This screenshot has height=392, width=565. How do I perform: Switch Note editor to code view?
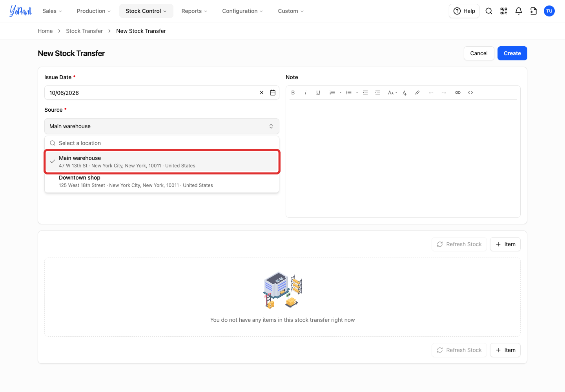[x=470, y=93]
